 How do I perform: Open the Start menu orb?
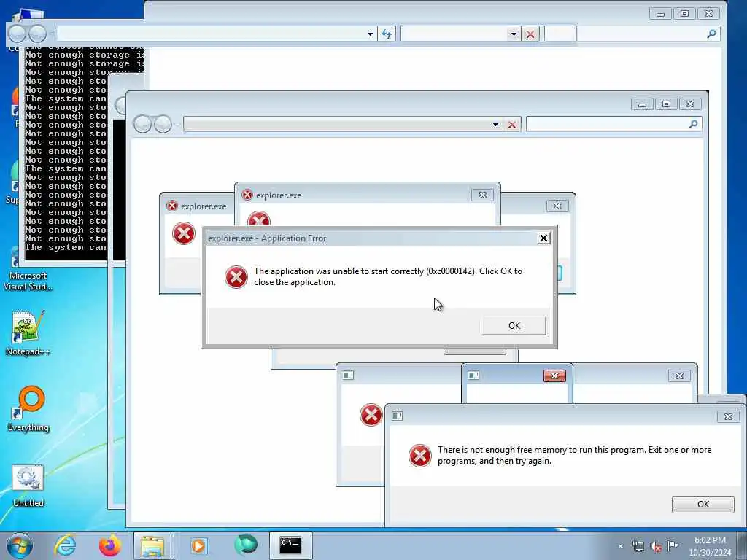click(x=20, y=545)
